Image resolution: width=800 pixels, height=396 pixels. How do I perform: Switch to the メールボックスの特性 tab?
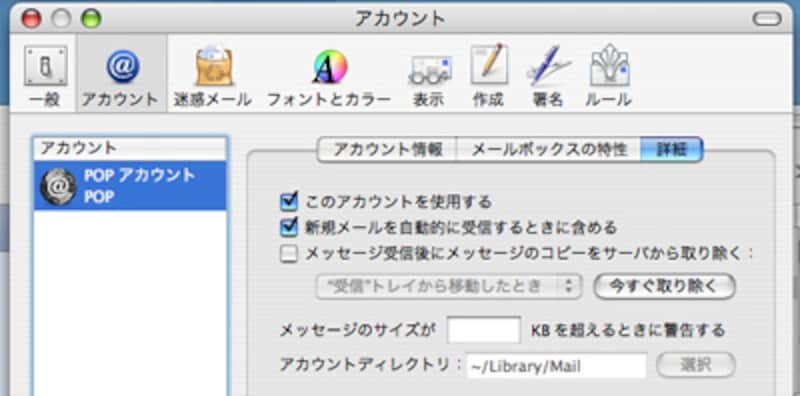[x=548, y=150]
